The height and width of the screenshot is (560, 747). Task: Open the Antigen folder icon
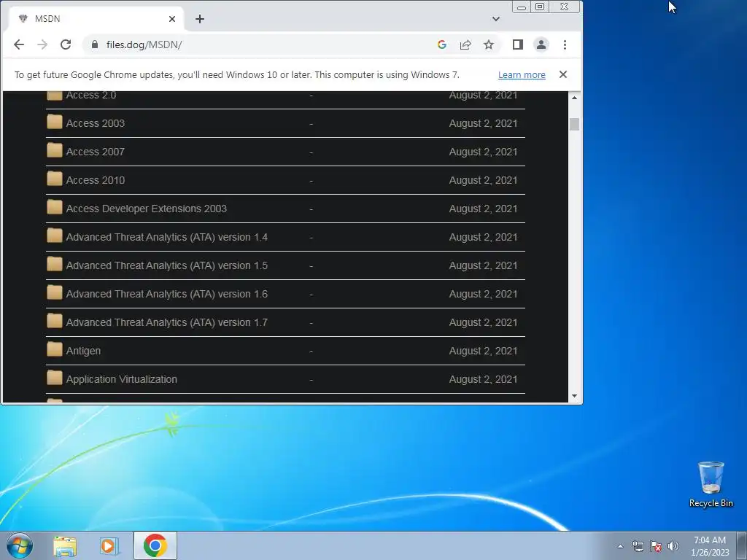click(54, 350)
